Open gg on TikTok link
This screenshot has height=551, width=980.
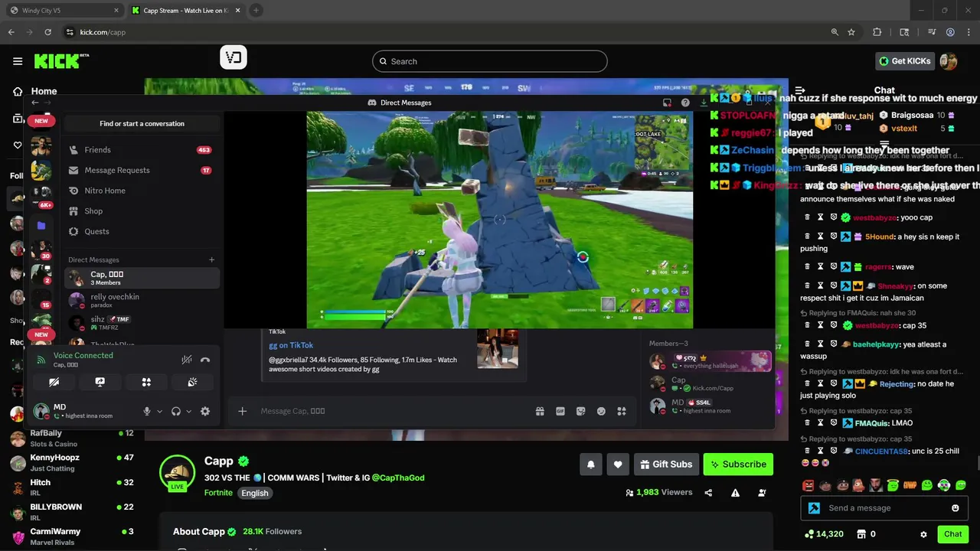pyautogui.click(x=291, y=345)
